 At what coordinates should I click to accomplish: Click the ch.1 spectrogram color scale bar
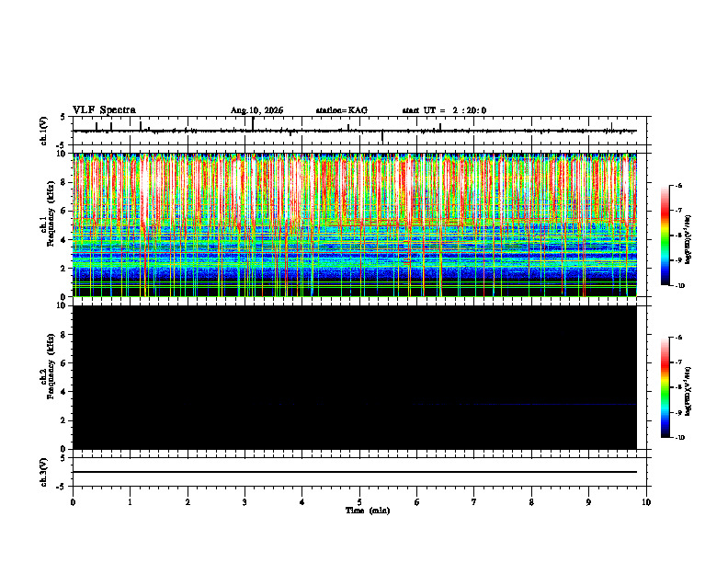tap(665, 236)
